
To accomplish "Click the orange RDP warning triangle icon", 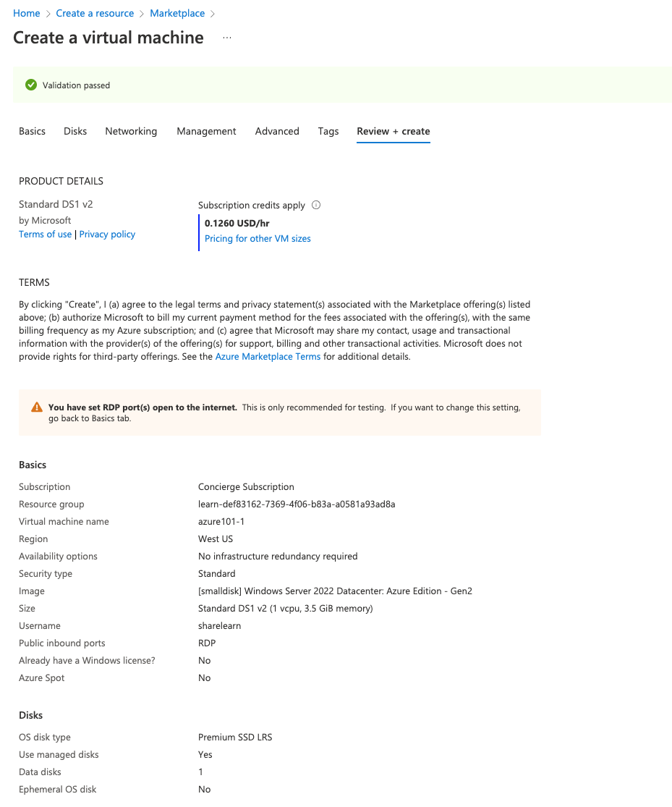I will click(37, 407).
